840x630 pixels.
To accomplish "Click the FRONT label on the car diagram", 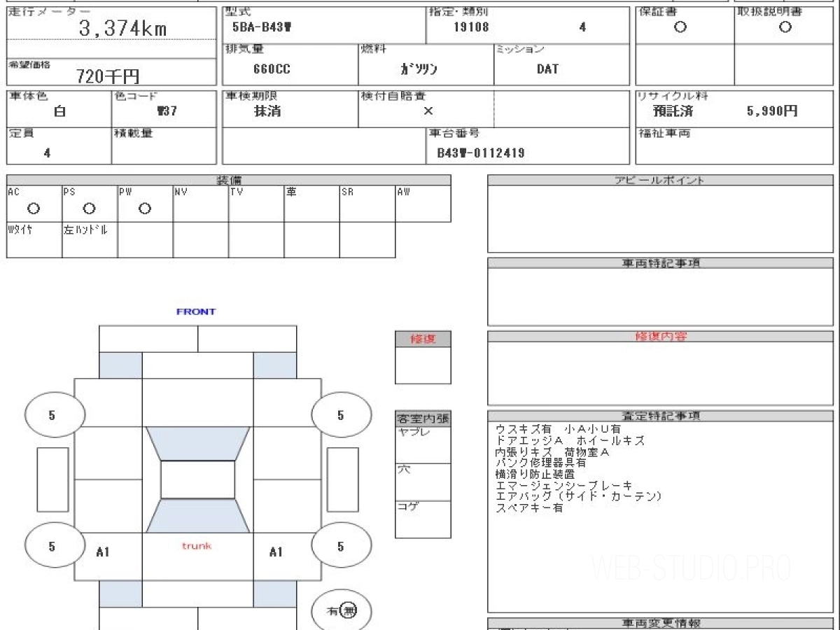I will [196, 311].
